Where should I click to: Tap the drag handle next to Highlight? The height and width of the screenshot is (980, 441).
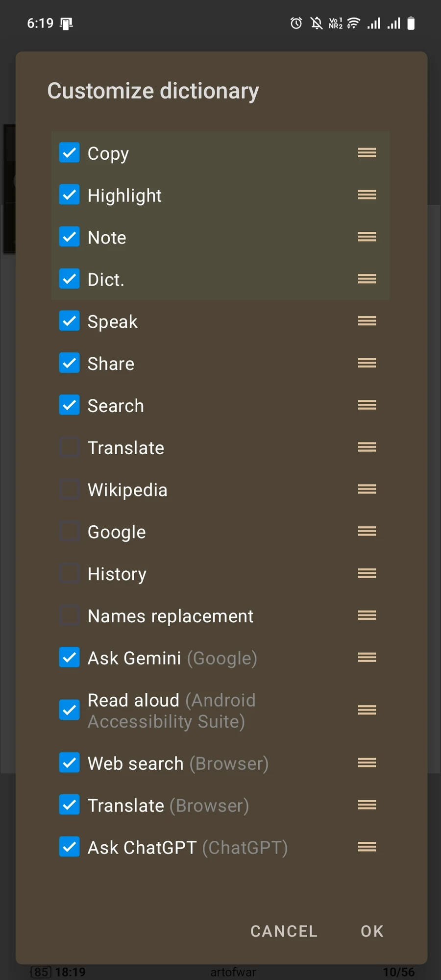(x=367, y=195)
